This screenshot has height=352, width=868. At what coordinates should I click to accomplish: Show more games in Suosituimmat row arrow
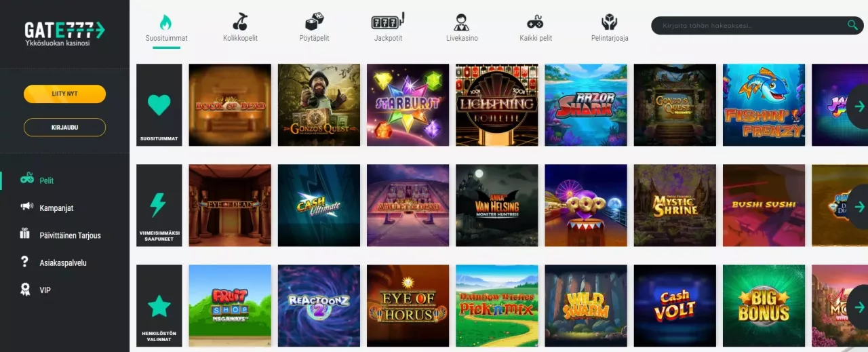click(859, 106)
